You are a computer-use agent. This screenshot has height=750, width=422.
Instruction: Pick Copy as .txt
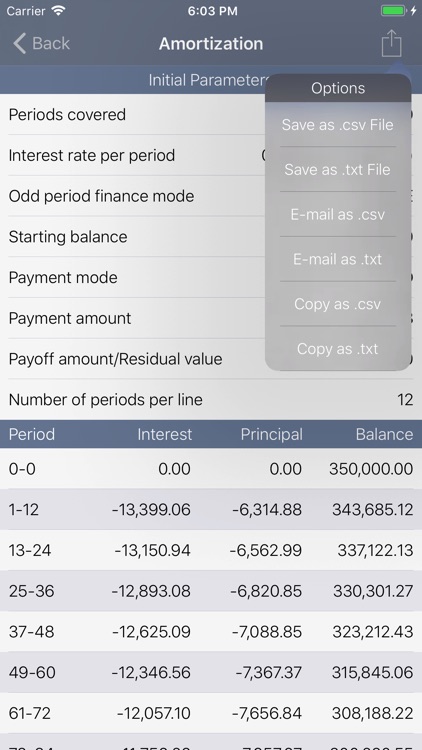pyautogui.click(x=338, y=349)
